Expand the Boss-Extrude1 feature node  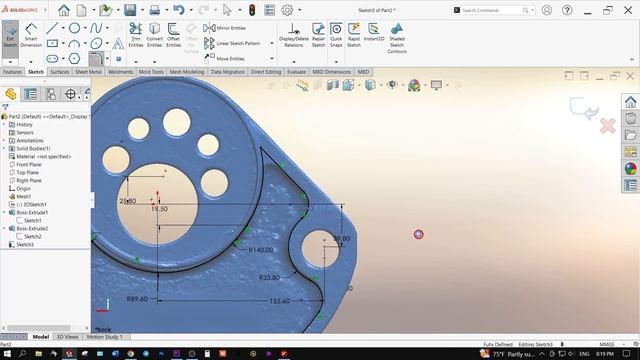coord(4,213)
